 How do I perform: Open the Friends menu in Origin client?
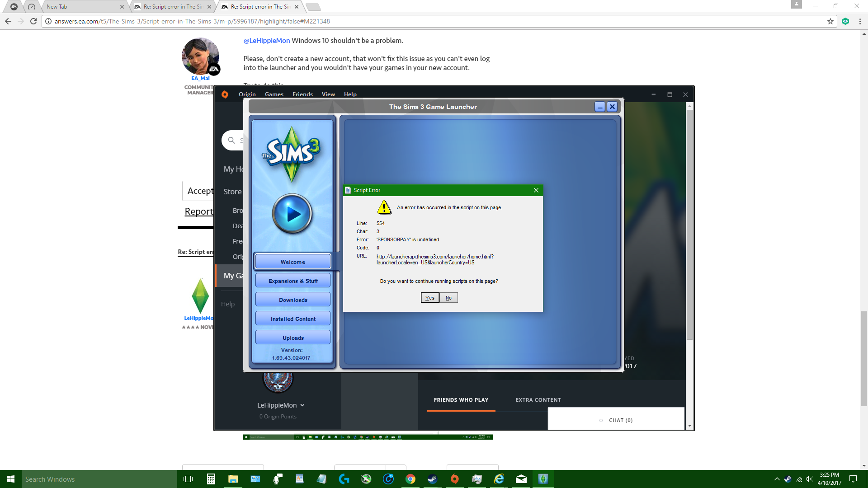302,94
